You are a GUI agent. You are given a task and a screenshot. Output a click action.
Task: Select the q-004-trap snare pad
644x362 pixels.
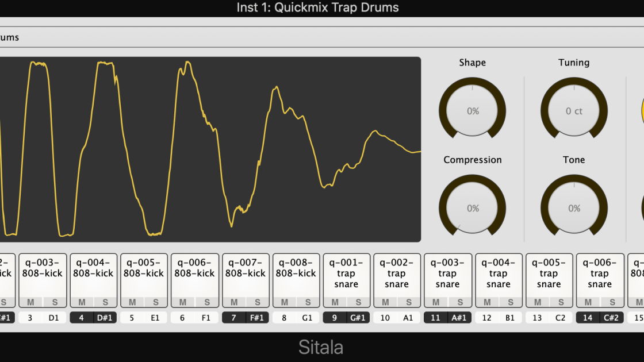pos(498,274)
